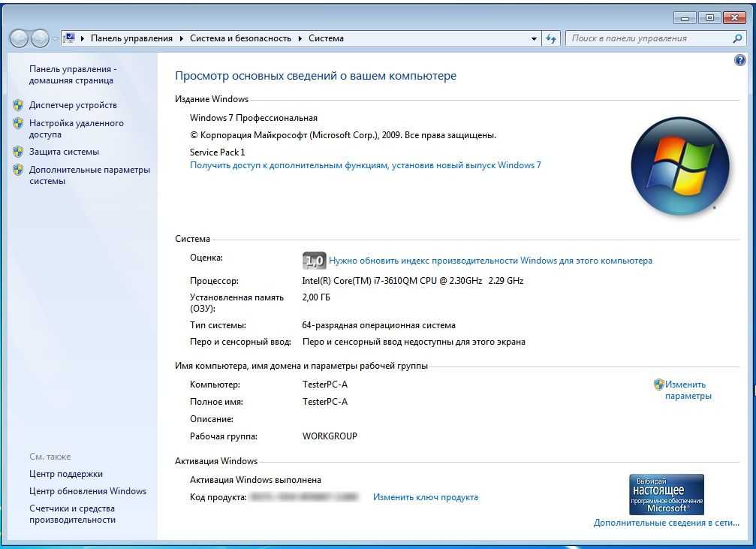The width and height of the screenshot is (756, 549).
Task: Click the Intel Core i7-3610QM processor value
Action: (413, 280)
